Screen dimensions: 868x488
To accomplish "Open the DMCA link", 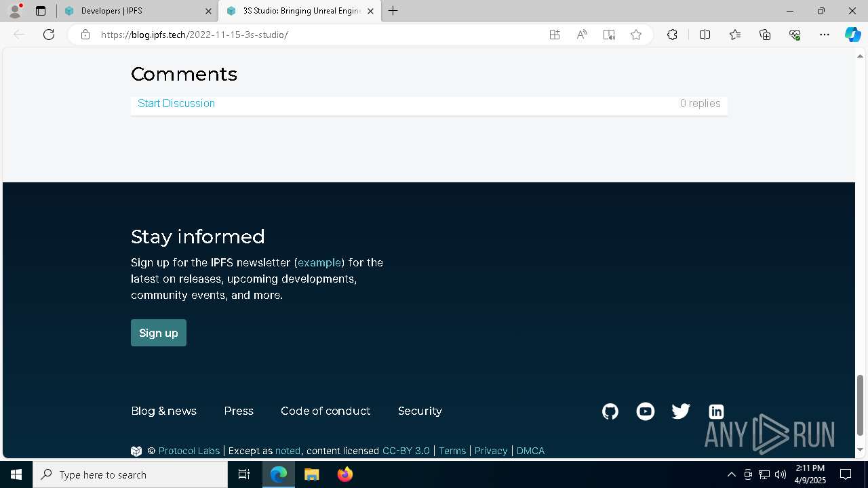I will coord(530,451).
